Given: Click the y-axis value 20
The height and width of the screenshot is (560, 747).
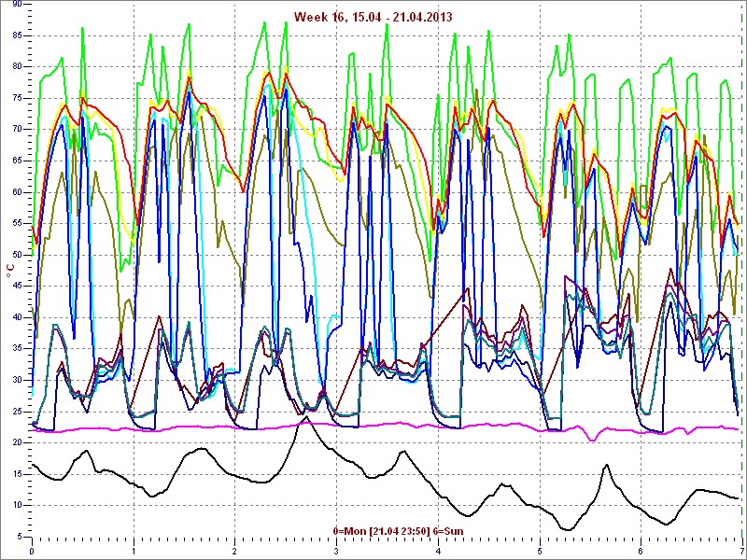Looking at the screenshot, I should (x=17, y=442).
